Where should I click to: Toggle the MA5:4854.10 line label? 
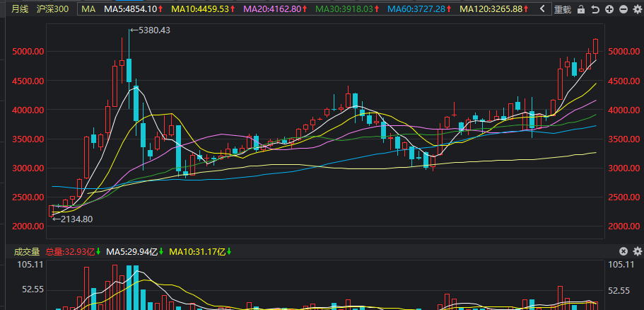coord(133,8)
